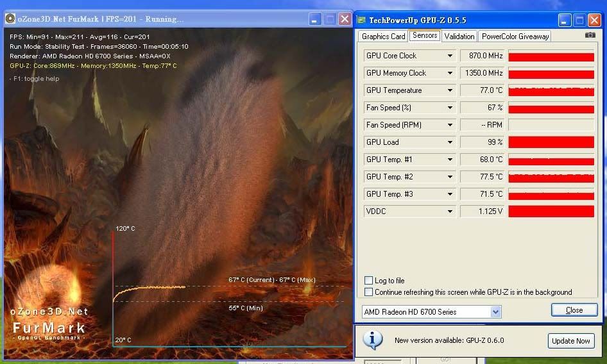Open the GPU Temp. #1 sensor dropdown

450,160
